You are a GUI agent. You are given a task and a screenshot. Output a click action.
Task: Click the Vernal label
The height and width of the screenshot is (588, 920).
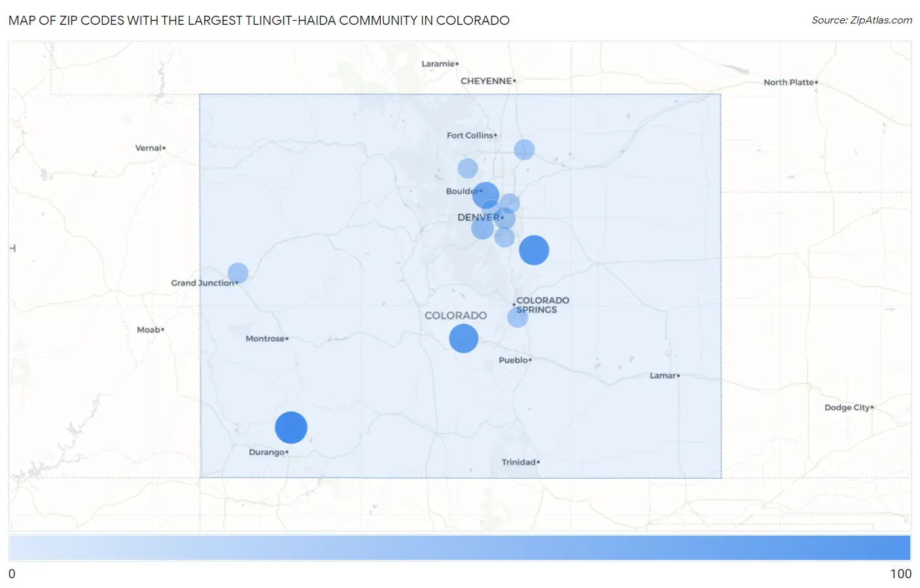click(148, 148)
